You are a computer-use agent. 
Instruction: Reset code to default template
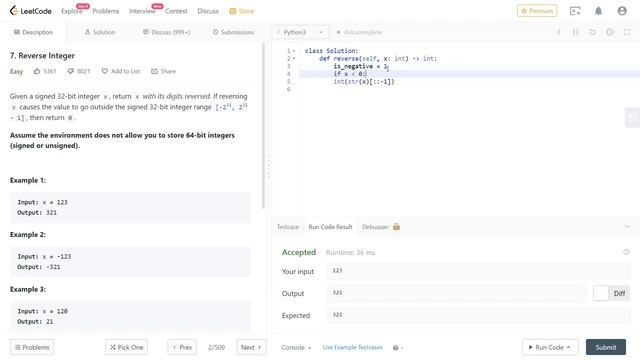(x=592, y=32)
